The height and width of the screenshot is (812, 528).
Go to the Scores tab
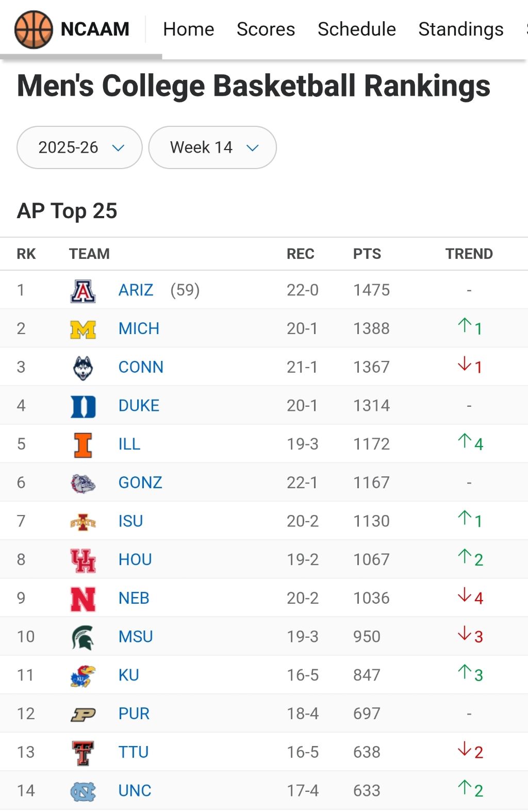(266, 29)
